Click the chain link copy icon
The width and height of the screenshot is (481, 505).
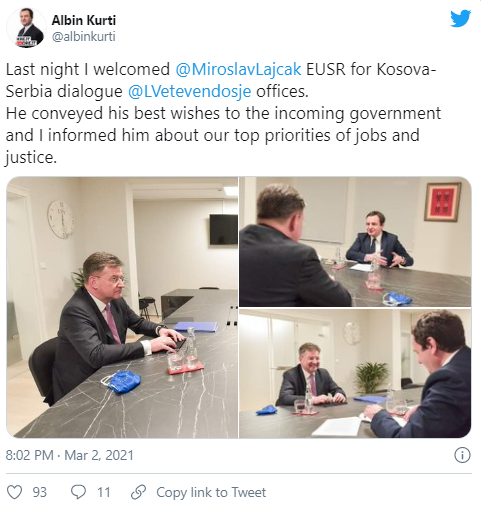click(138, 492)
